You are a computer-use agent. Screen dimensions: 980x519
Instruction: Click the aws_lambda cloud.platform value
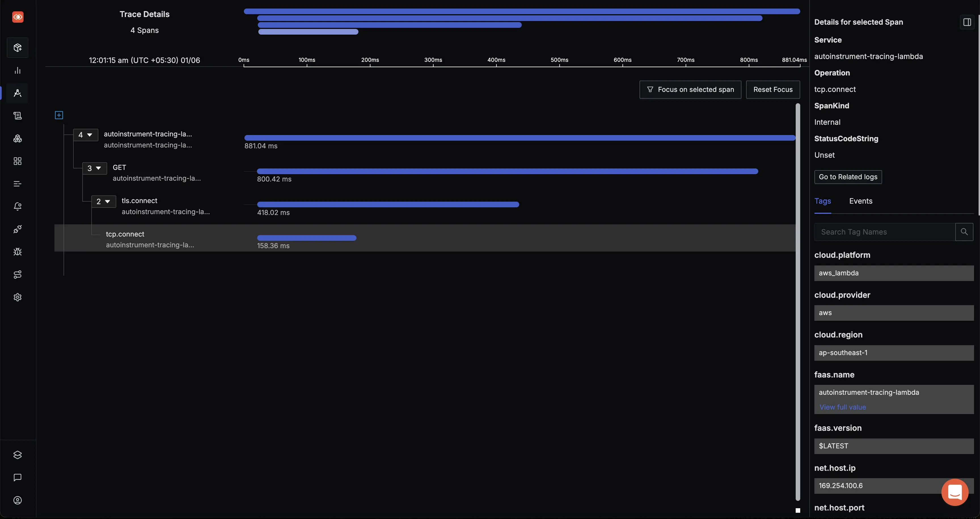tap(894, 273)
